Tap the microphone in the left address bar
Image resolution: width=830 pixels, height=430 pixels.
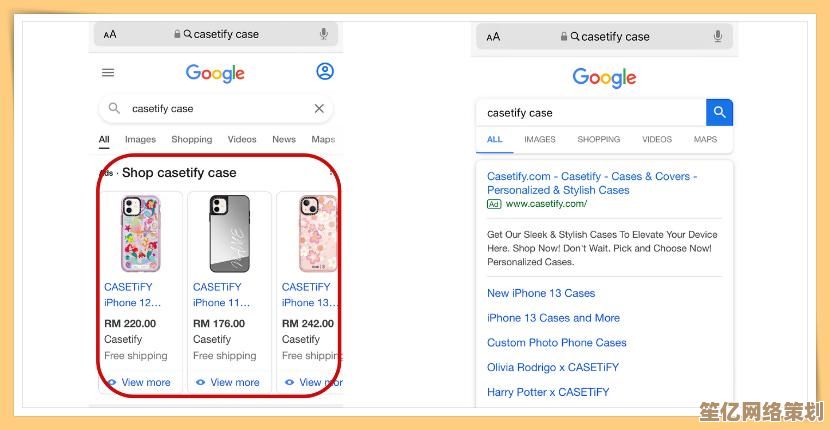tap(323, 34)
